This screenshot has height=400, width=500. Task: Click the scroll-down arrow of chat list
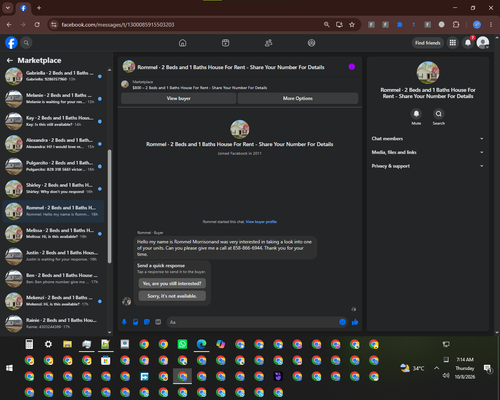(x=109, y=332)
